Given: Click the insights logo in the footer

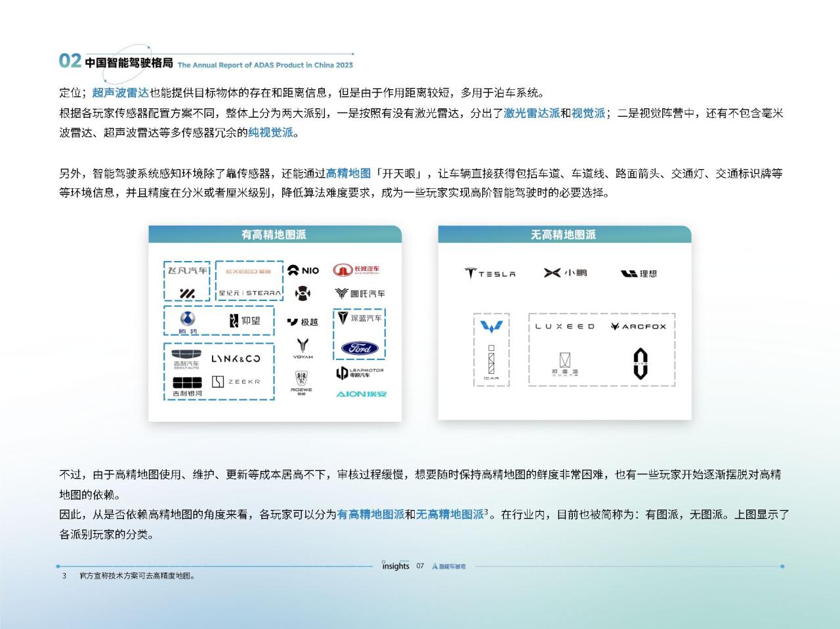Looking at the screenshot, I should coord(396,565).
